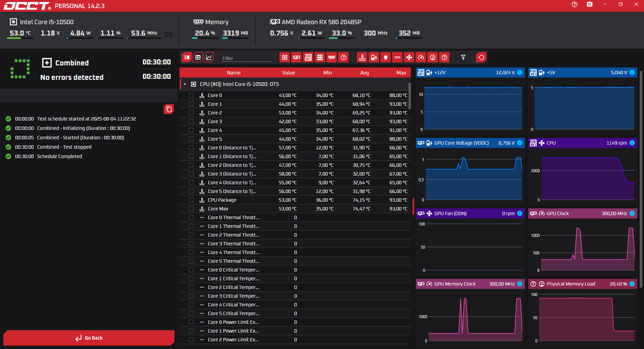Select the 'Combined - Test stopped' log entry
This screenshot has width=644, height=349.
pyautogui.click(x=64, y=147)
